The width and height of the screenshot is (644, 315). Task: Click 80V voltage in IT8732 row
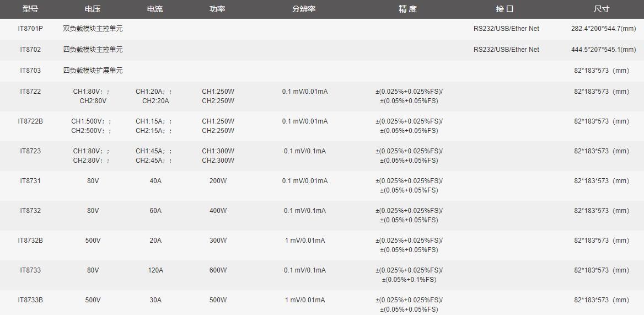coord(93,210)
